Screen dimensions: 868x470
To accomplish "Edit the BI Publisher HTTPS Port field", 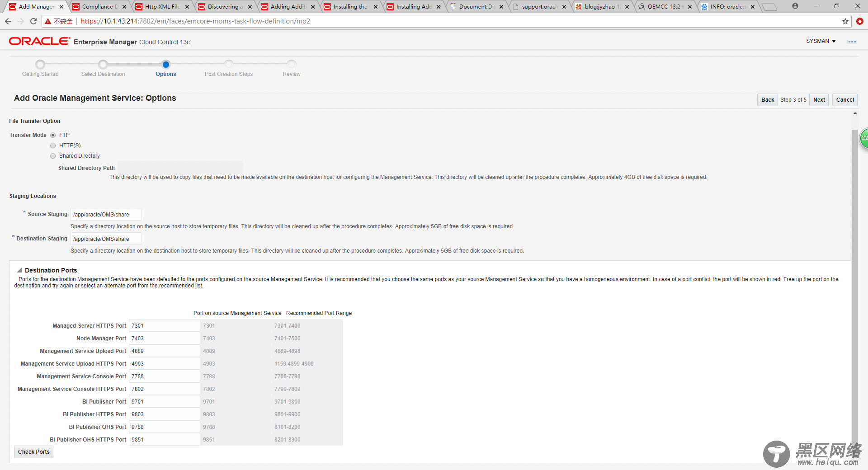I will click(165, 414).
